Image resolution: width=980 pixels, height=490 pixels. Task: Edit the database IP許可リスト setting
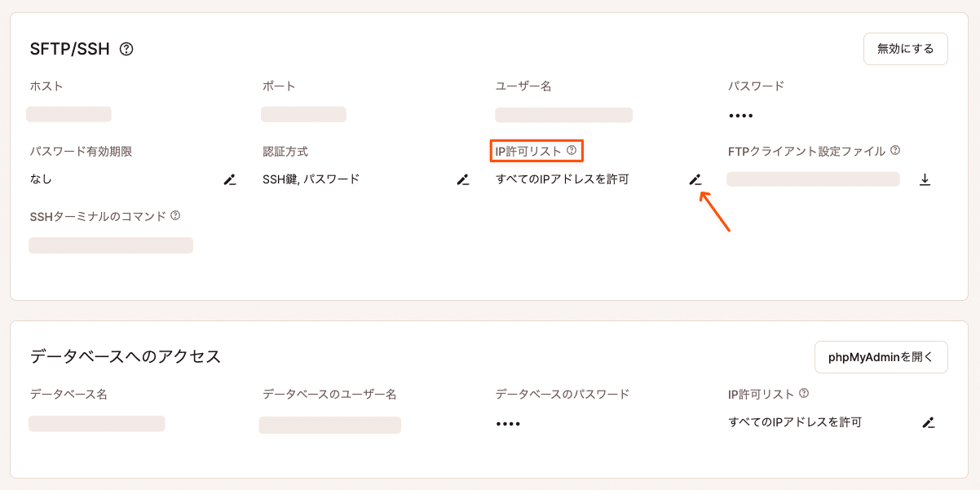pyautogui.click(x=929, y=422)
